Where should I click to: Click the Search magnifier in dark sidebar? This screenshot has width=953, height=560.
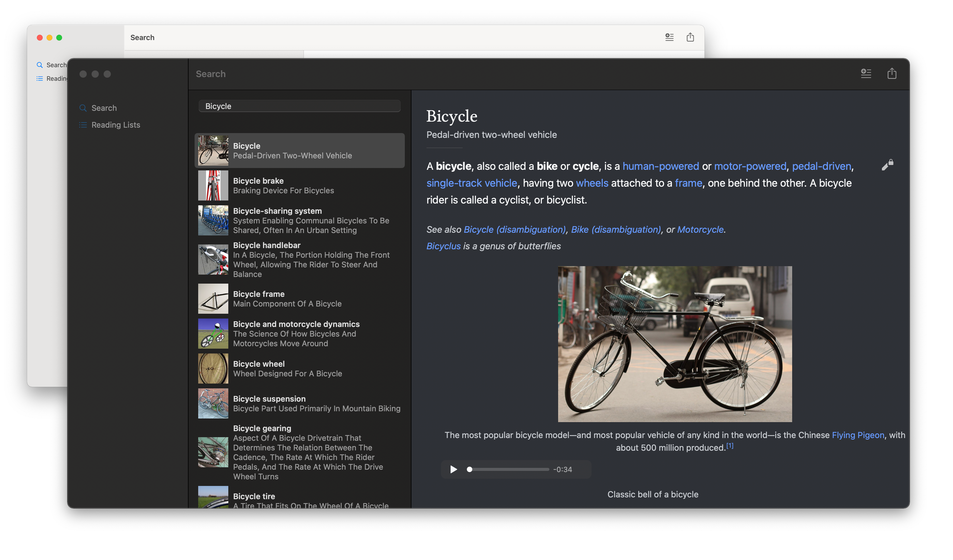(83, 108)
